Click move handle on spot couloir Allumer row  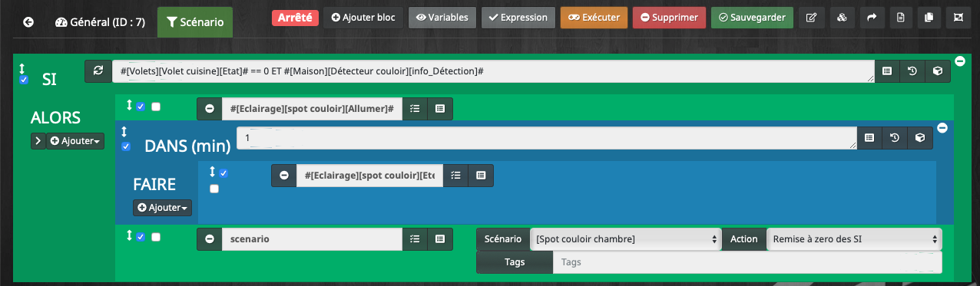coord(130,106)
